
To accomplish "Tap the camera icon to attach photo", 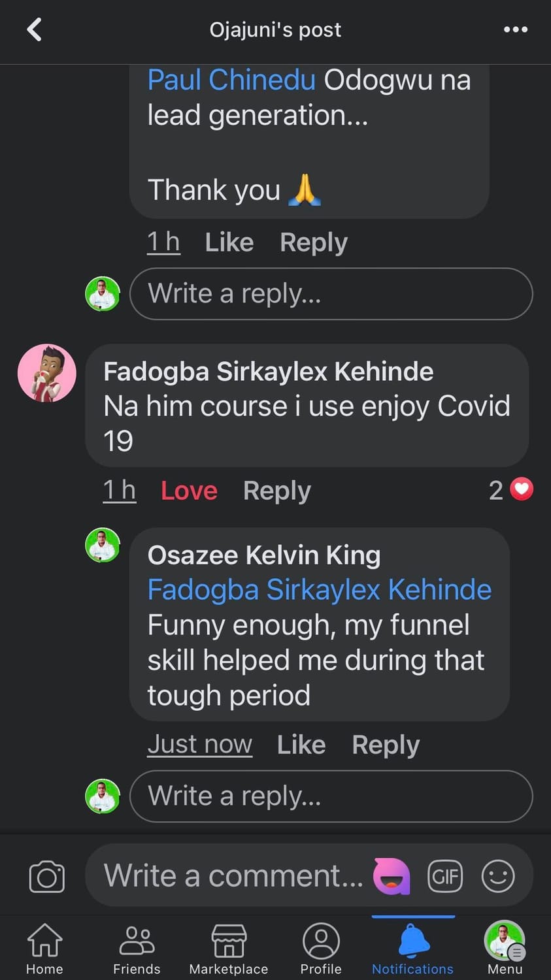I will click(46, 876).
